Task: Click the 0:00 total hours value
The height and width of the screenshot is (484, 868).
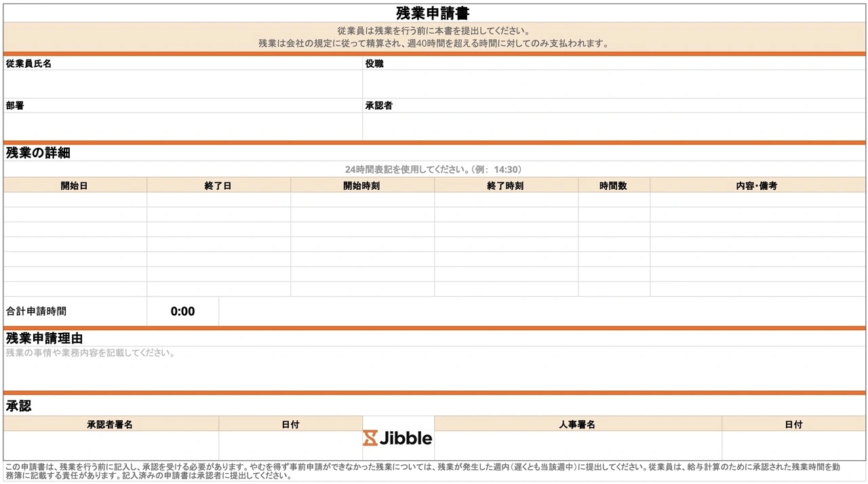Action: click(x=182, y=311)
